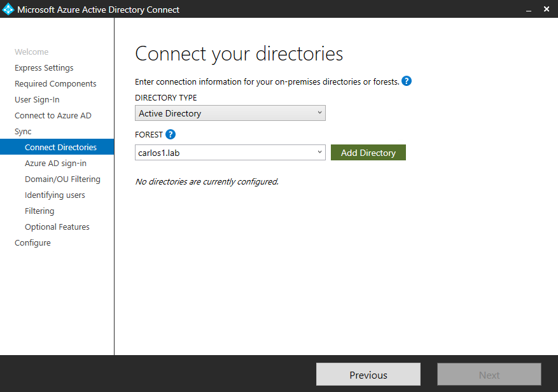558x392 pixels.
Task: Go to Optional Features step
Action: [x=57, y=227]
